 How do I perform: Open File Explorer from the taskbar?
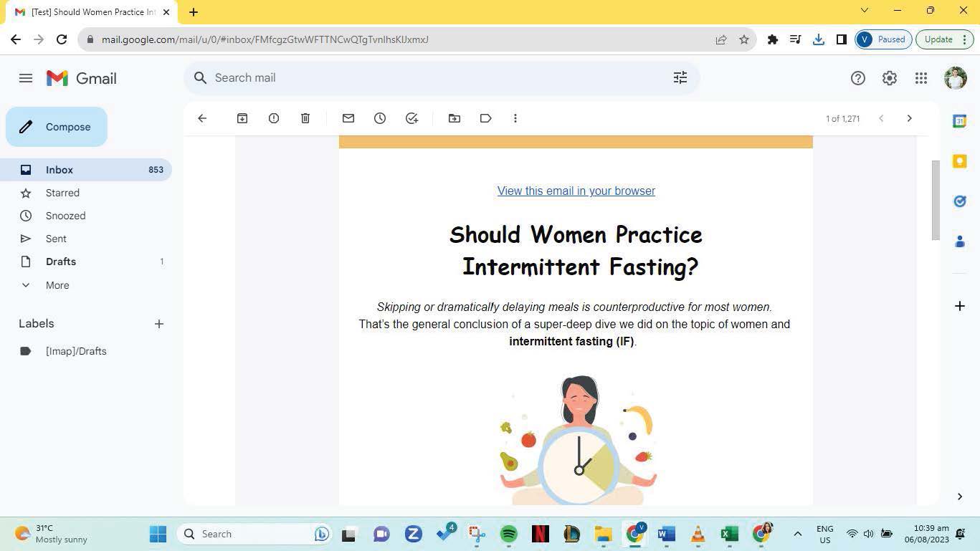click(603, 534)
